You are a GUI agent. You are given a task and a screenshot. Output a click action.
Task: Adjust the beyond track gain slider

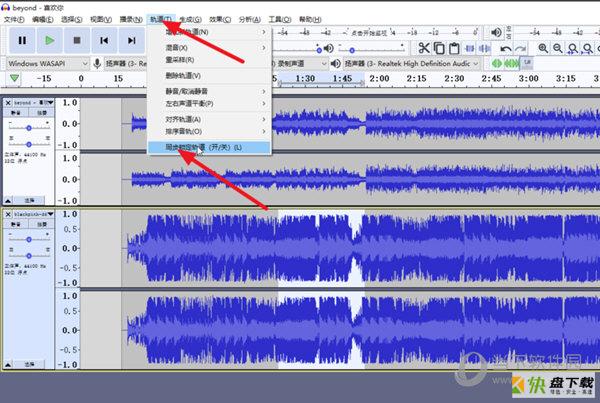pos(29,128)
